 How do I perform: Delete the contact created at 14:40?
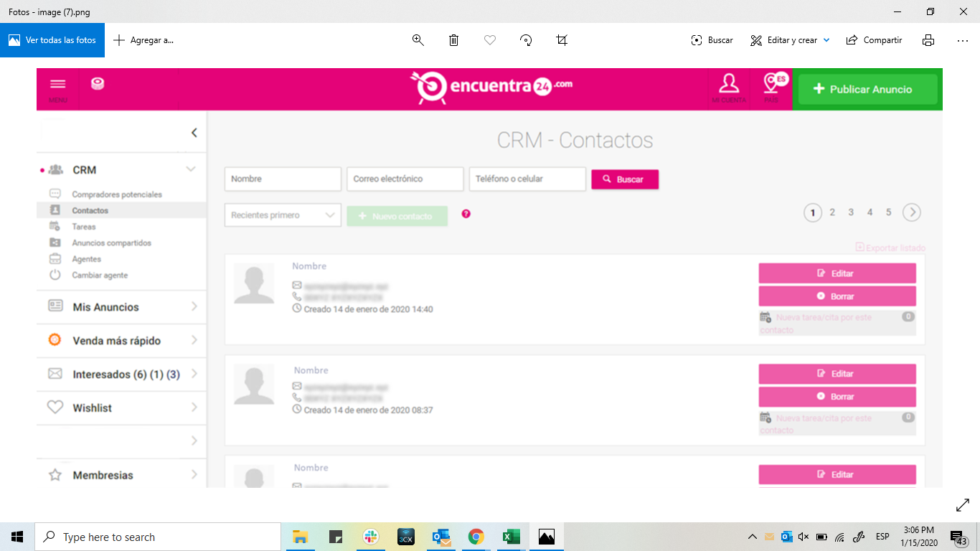pyautogui.click(x=837, y=296)
